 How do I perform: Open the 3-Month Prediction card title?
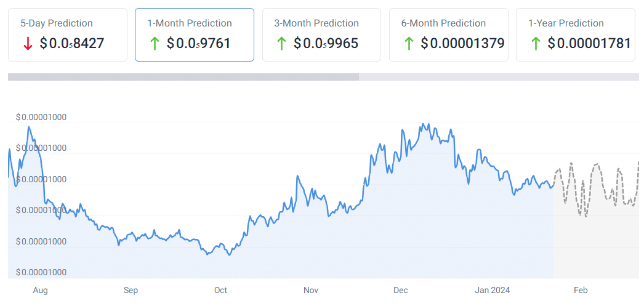point(316,23)
